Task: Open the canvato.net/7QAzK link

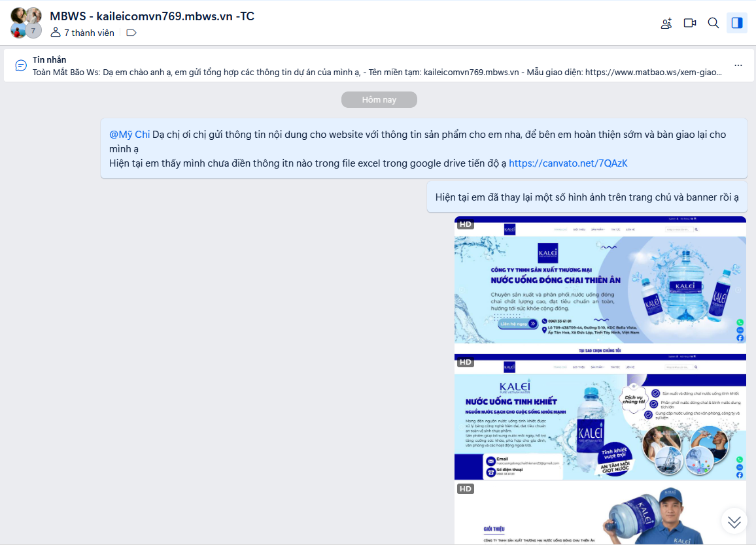Action: pyautogui.click(x=568, y=163)
